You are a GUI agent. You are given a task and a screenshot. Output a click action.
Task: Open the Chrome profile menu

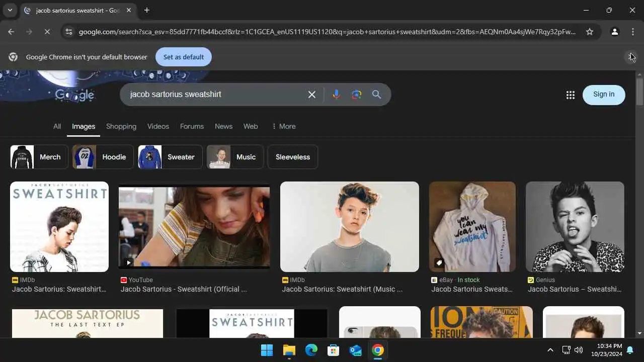[615, 32]
